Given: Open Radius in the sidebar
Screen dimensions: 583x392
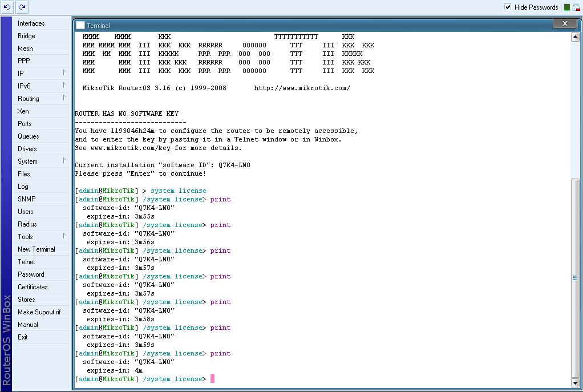Looking at the screenshot, I should [42, 224].
